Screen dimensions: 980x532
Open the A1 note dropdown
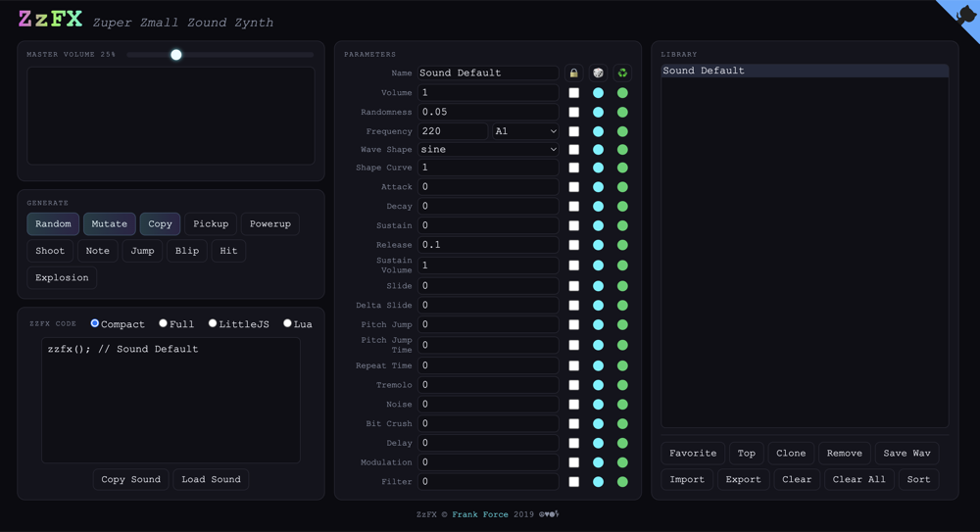(525, 131)
